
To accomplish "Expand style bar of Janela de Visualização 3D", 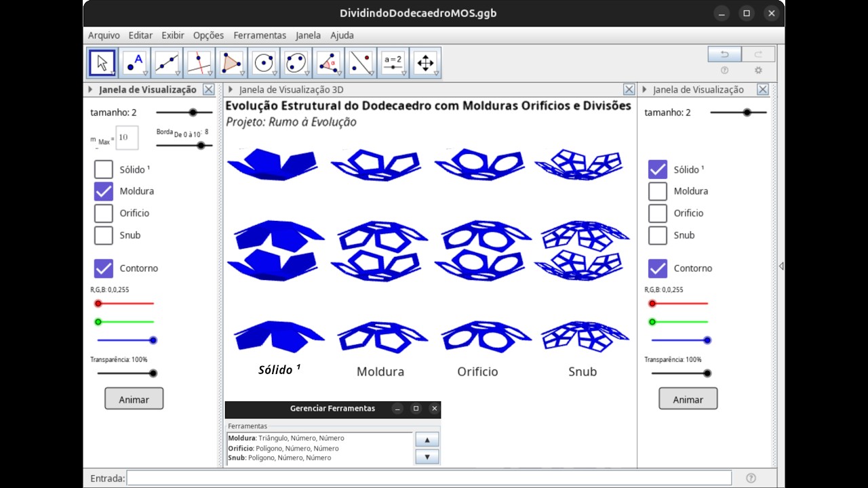I will [x=231, y=89].
